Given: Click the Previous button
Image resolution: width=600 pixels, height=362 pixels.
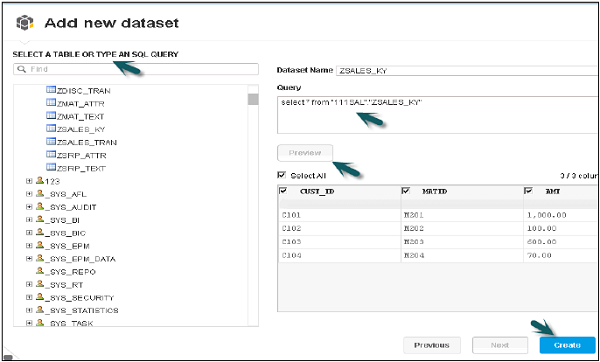Looking at the screenshot, I should pos(432,345).
